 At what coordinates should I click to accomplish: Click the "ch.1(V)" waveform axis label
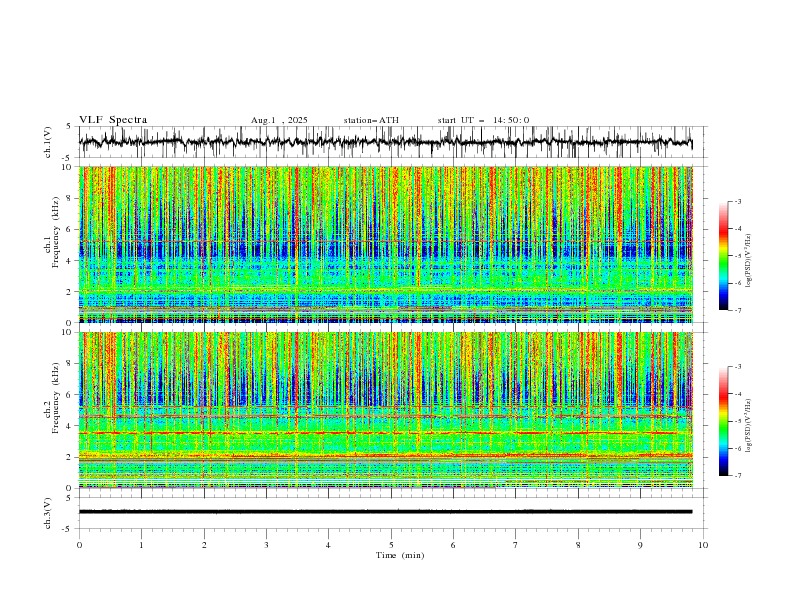coord(48,142)
